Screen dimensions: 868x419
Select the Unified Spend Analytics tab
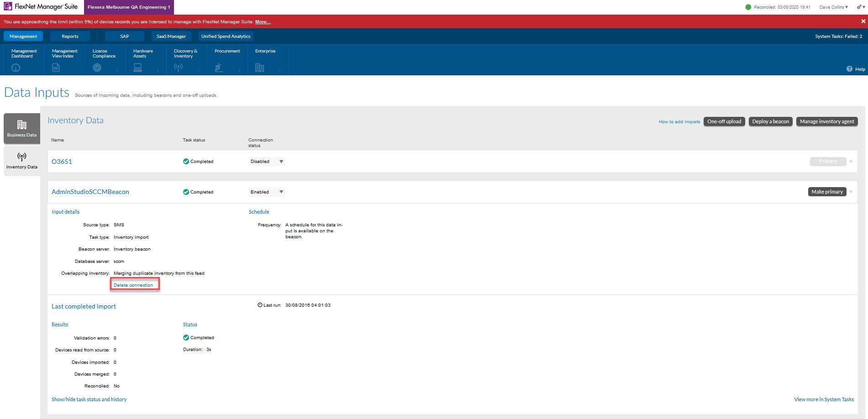tap(226, 36)
